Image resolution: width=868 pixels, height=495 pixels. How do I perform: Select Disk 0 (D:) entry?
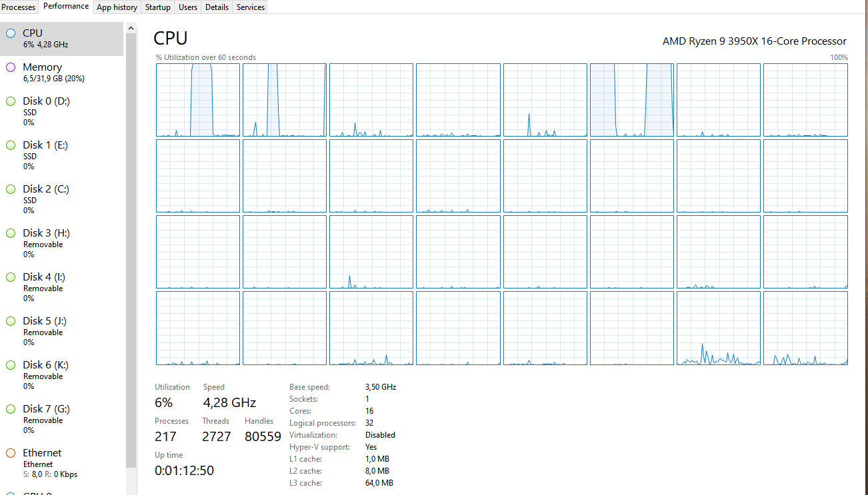61,111
